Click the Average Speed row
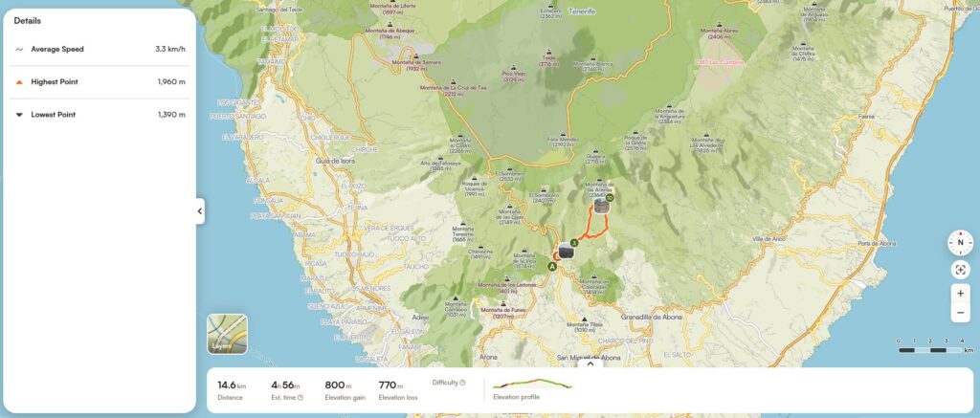 click(100, 49)
